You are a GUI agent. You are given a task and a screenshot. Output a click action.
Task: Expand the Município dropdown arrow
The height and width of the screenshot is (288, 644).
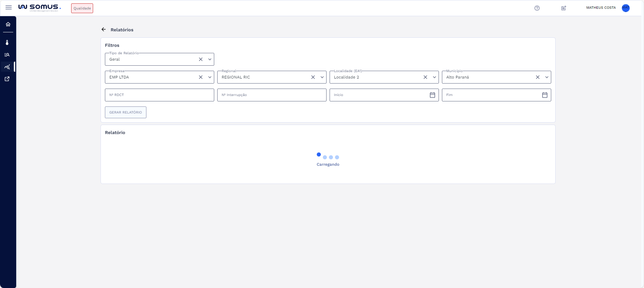point(547,77)
